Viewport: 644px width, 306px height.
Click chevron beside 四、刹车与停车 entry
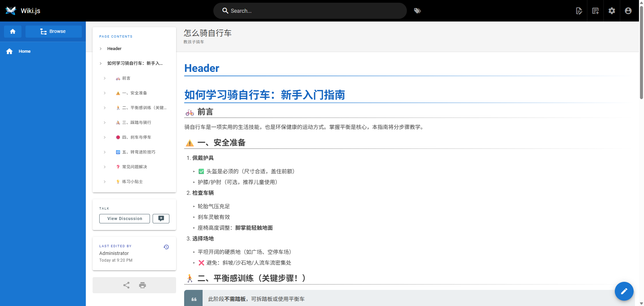click(x=105, y=137)
